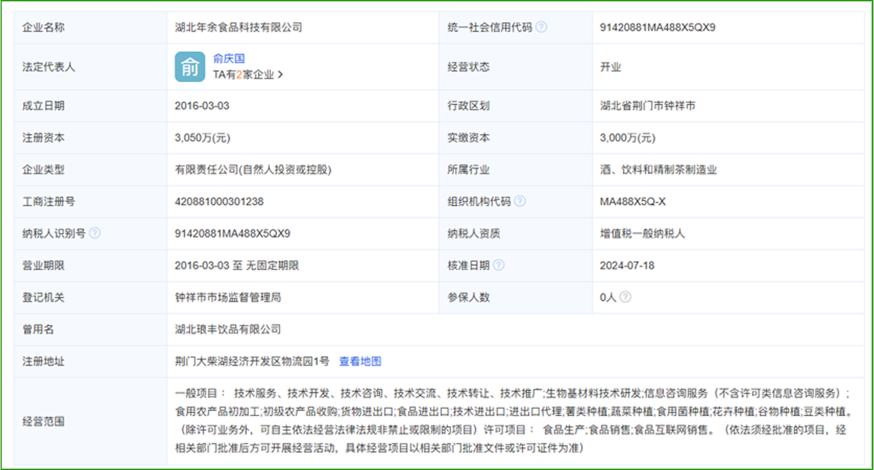Viewport: 874px width, 470px height.
Task: Select credit code 91420881MA488X5QX9 in top row
Action: [x=658, y=27]
